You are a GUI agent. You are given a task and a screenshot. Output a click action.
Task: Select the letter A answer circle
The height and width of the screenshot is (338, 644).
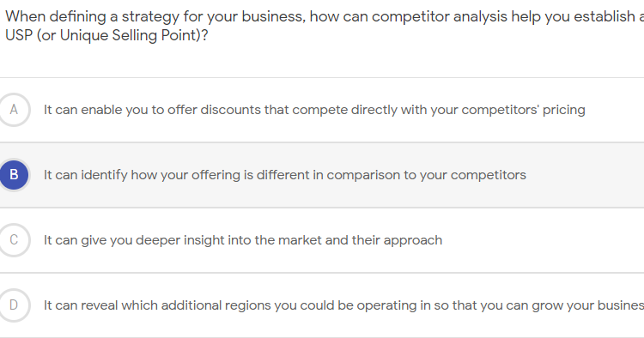click(14, 110)
